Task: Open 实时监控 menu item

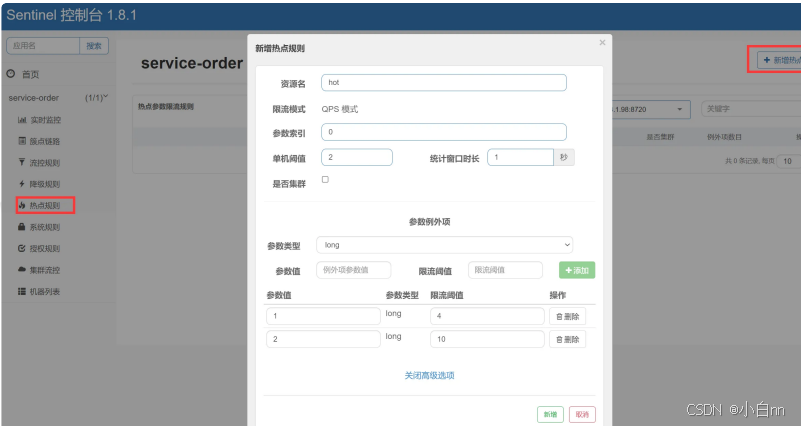Action: click(45, 120)
